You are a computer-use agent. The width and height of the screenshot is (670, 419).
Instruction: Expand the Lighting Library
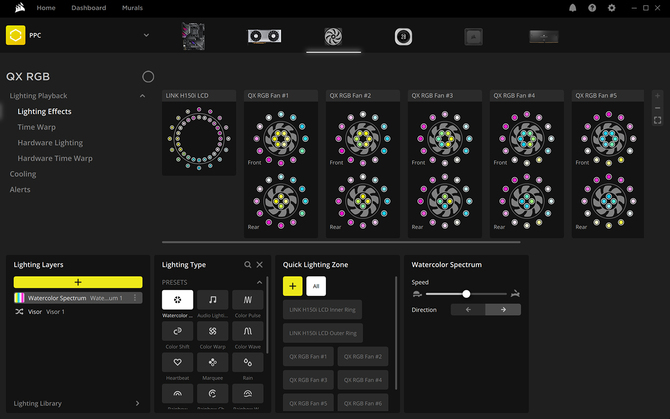pos(138,403)
